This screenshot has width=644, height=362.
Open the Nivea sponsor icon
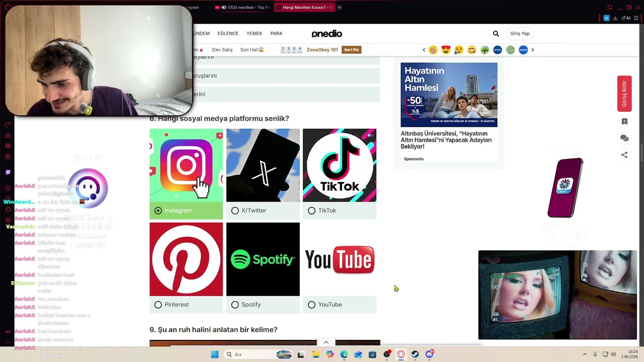498,50
